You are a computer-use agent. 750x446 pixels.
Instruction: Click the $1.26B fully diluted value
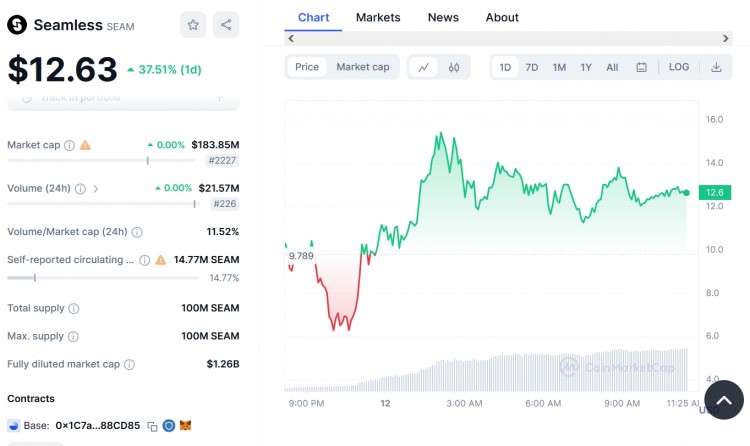coord(223,364)
